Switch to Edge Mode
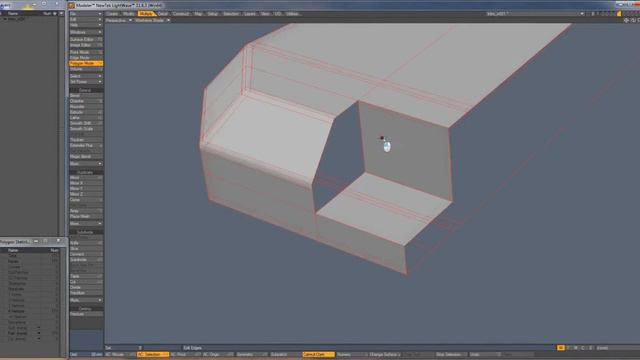The width and height of the screenshot is (640, 360). pyautogui.click(x=86, y=58)
